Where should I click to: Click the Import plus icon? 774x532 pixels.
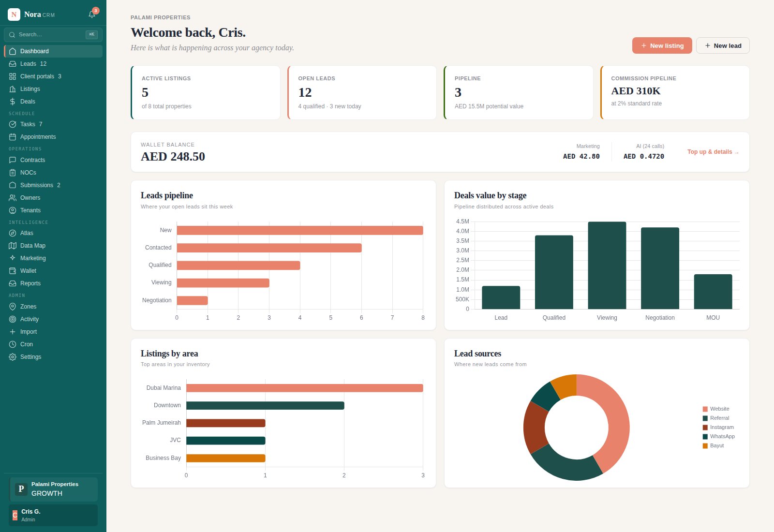point(13,332)
